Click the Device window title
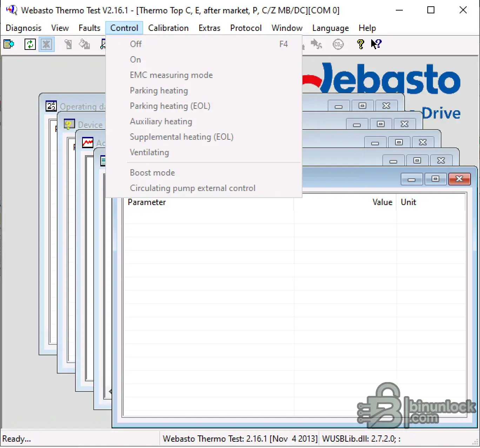Image resolution: width=480 pixels, height=448 pixels. 90,125
